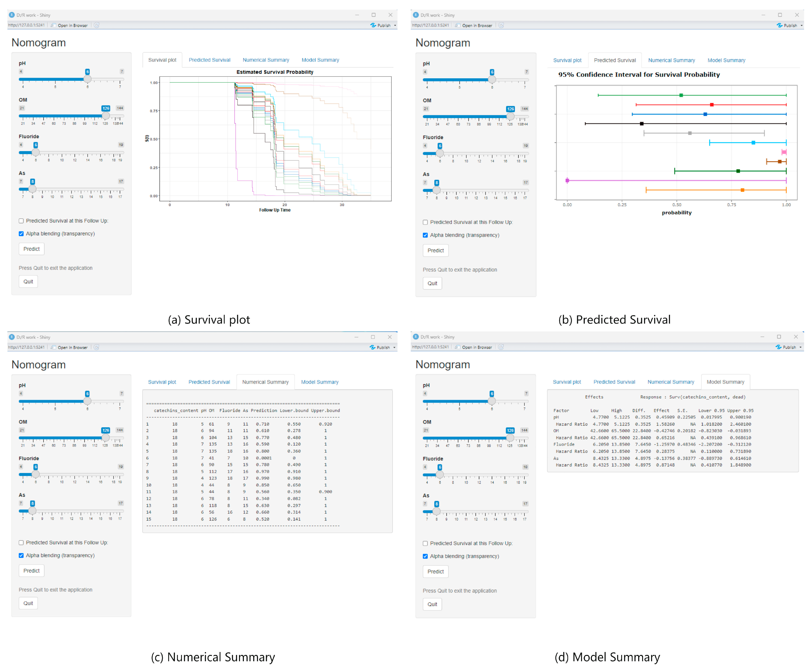Viewport: 812px width, 672px height.
Task: Tick Predicted Survival at this Follow Up in panel (c)
Action: coord(21,543)
